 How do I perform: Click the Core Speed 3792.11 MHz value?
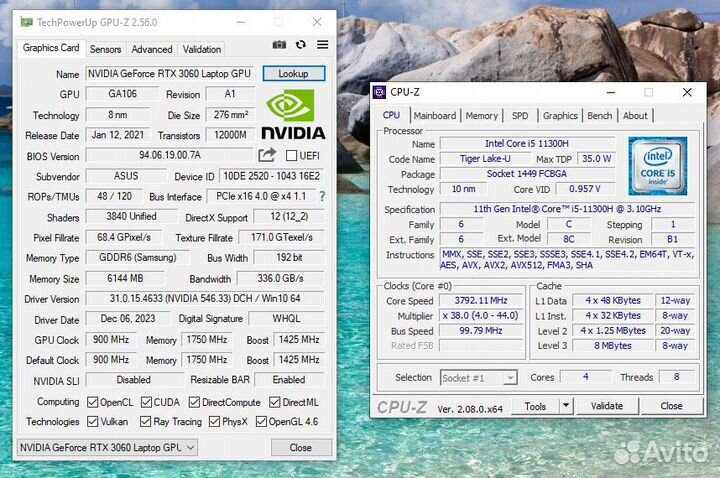[481, 300]
